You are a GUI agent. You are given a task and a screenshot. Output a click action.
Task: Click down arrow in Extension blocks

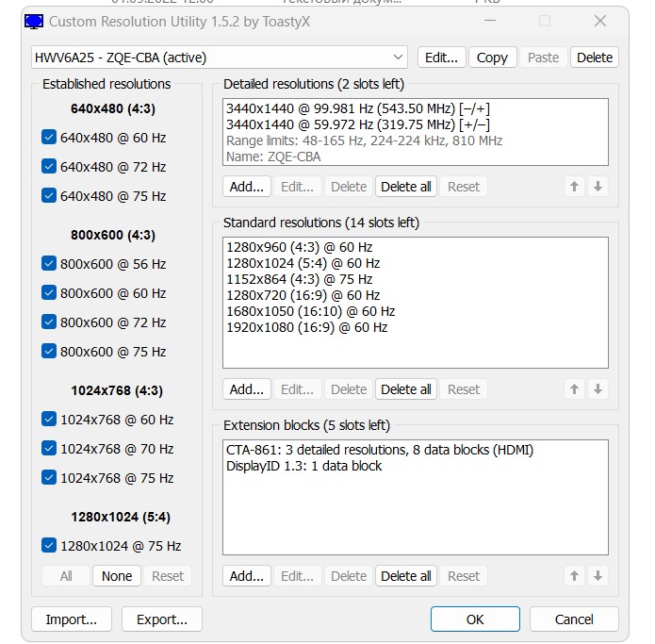coord(598,576)
